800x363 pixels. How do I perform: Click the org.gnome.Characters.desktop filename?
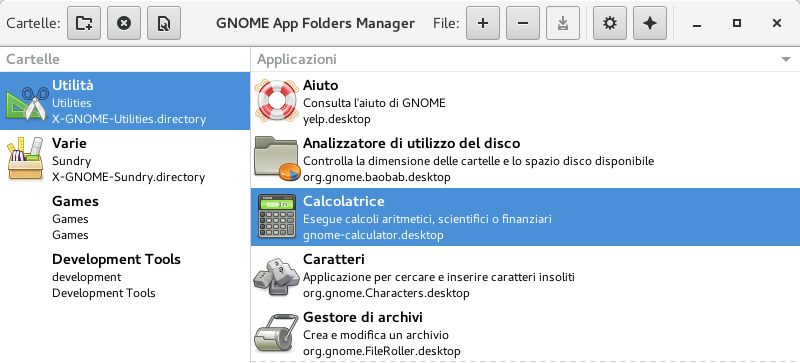(386, 294)
